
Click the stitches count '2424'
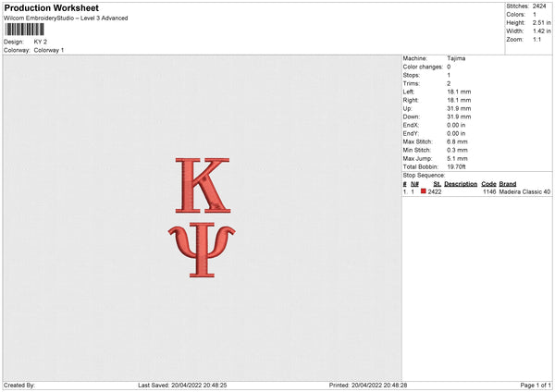[539, 6]
